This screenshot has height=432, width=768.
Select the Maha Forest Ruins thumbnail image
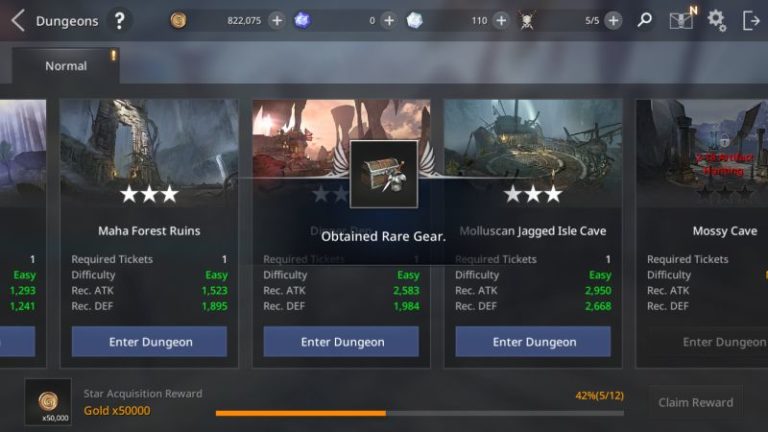click(149, 153)
